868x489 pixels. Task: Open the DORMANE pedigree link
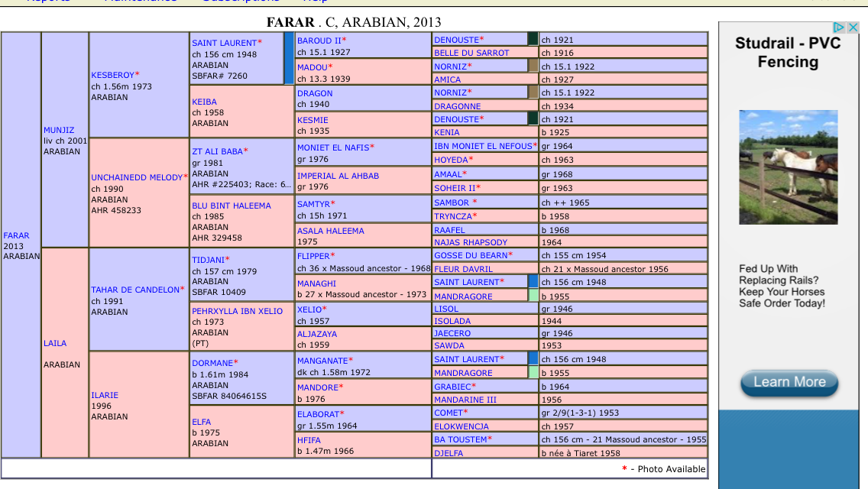tap(212, 363)
